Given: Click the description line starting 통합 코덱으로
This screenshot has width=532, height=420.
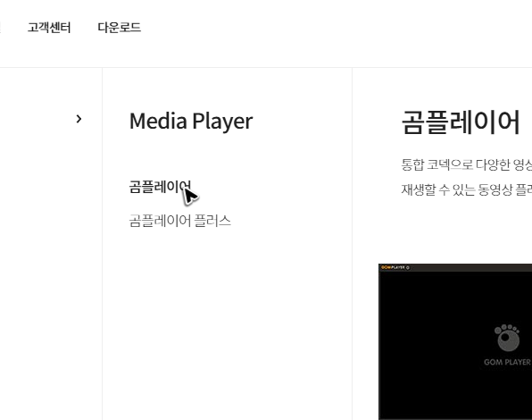Looking at the screenshot, I should (x=467, y=165).
